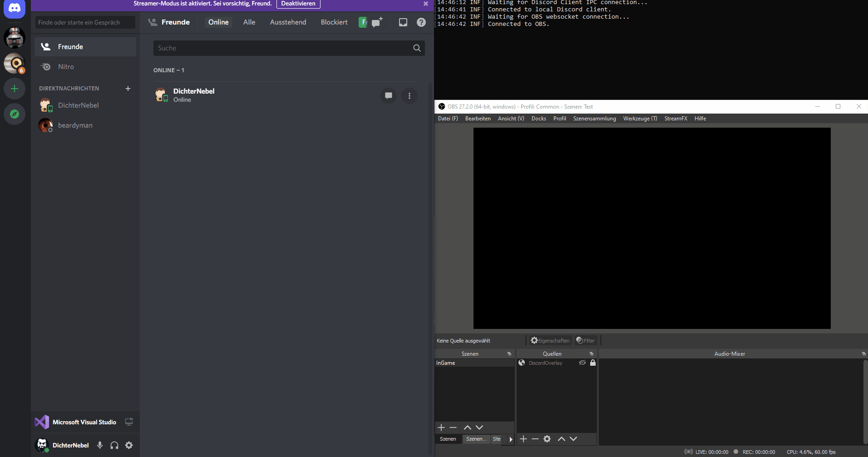Dismiss the Streamer-Modus banner

[426, 4]
